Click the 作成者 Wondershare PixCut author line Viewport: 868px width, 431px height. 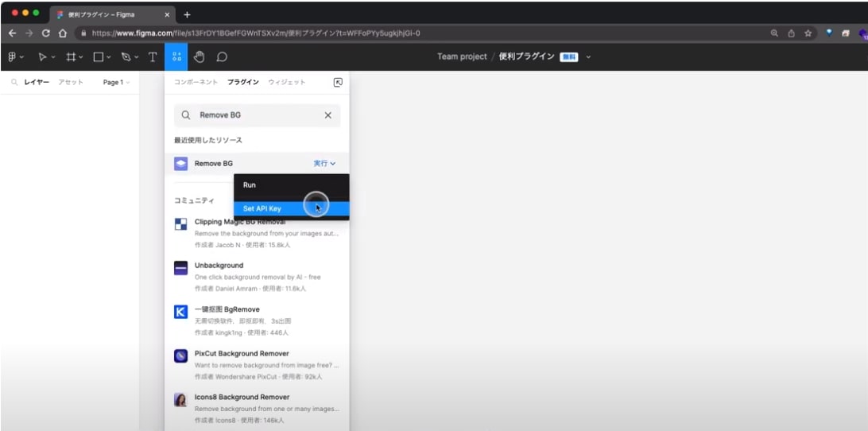[258, 377]
